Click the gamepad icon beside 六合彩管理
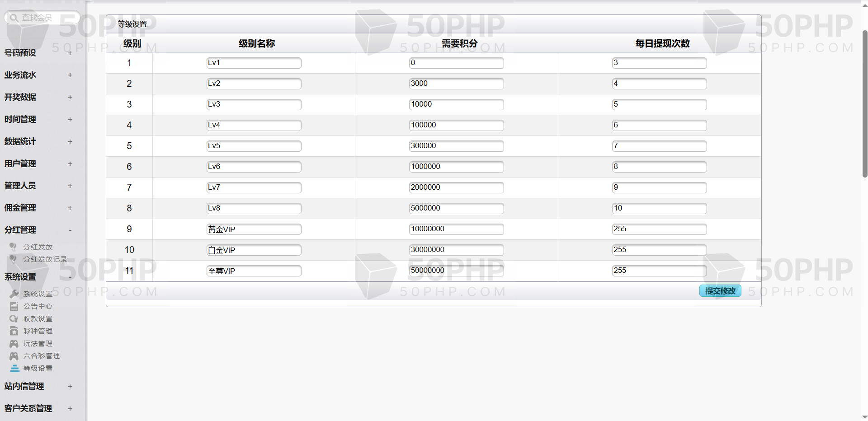 pyautogui.click(x=14, y=356)
